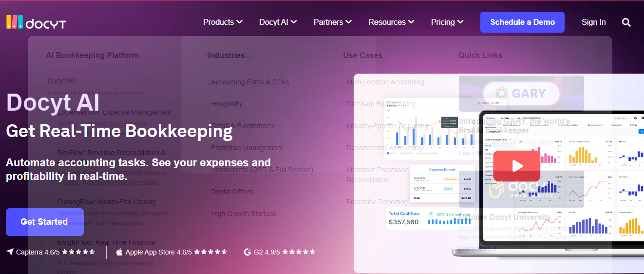This screenshot has height=274, width=644.
Task: Open ExpenseFlow: Expense Management entry
Action: coord(114,112)
